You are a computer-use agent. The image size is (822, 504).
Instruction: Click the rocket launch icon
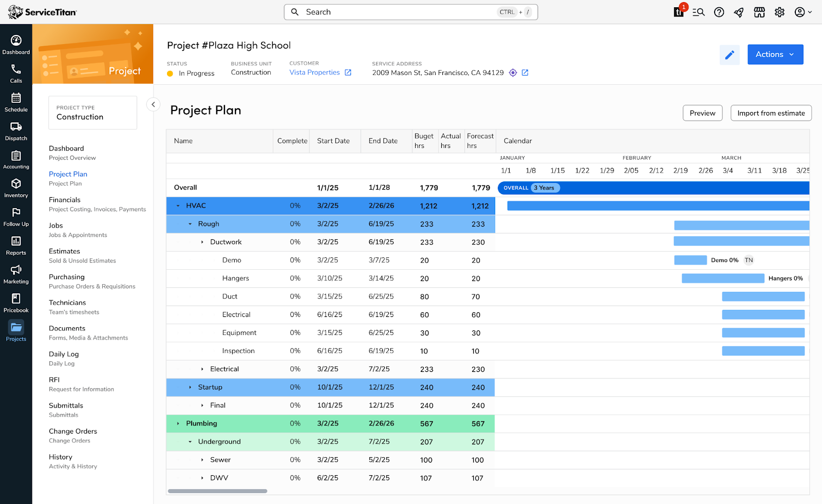(739, 12)
